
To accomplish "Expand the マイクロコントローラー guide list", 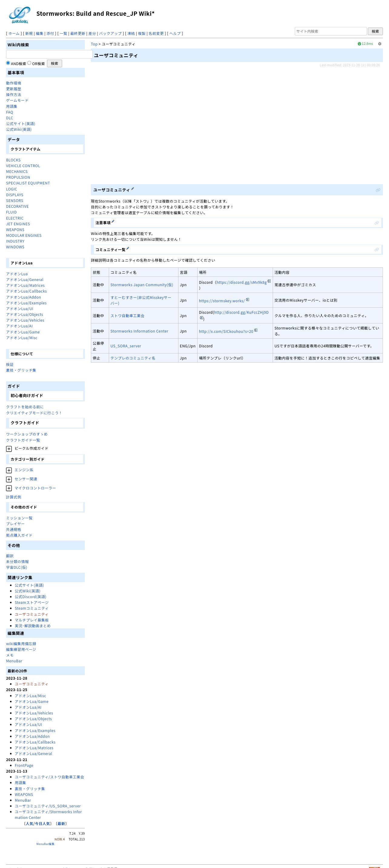I will click(9, 489).
